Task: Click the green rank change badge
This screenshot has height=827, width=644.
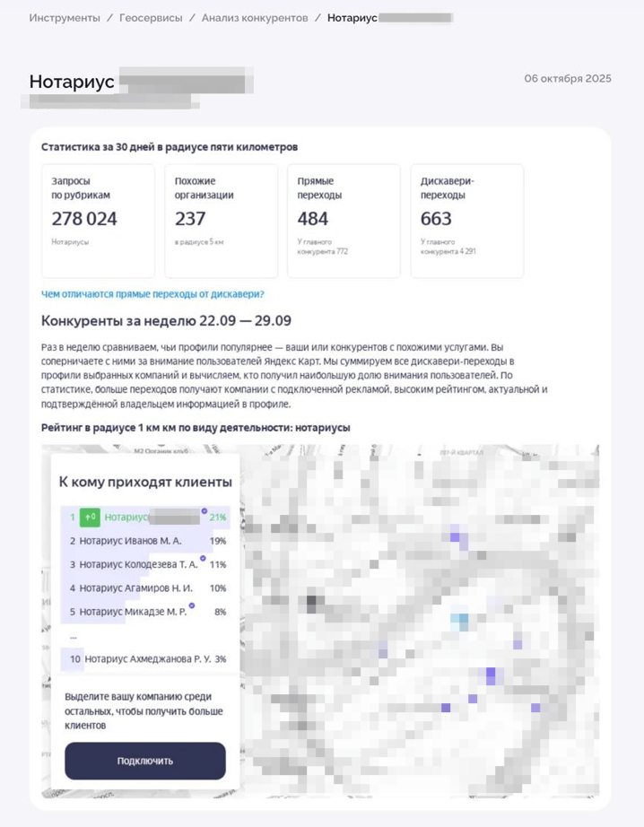Action: coord(90,518)
